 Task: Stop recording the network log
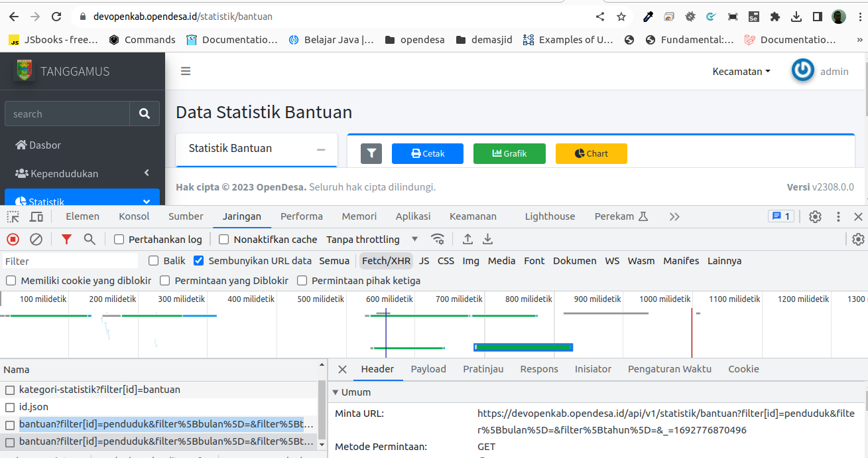click(x=12, y=239)
